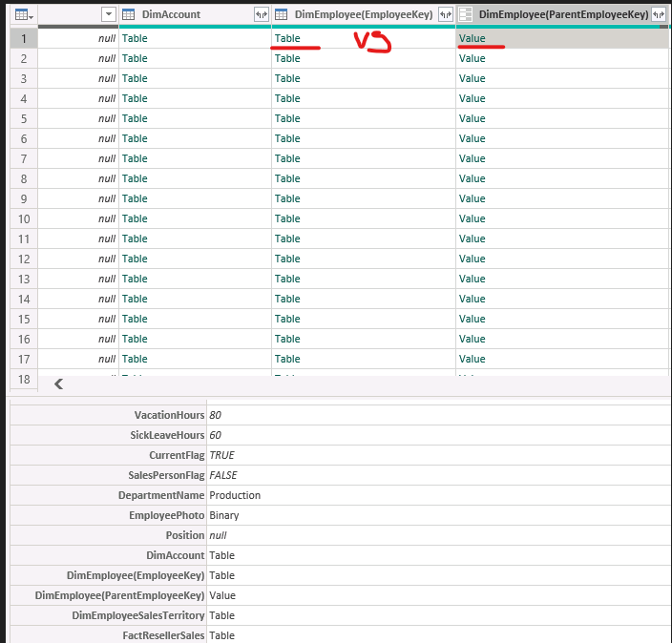This screenshot has width=672, height=643.
Task: Click the Position null value in preview
Action: point(218,535)
